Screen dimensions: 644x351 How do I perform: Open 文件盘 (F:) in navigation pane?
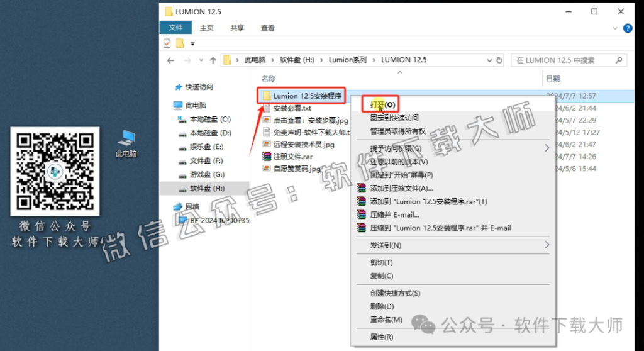[206, 160]
